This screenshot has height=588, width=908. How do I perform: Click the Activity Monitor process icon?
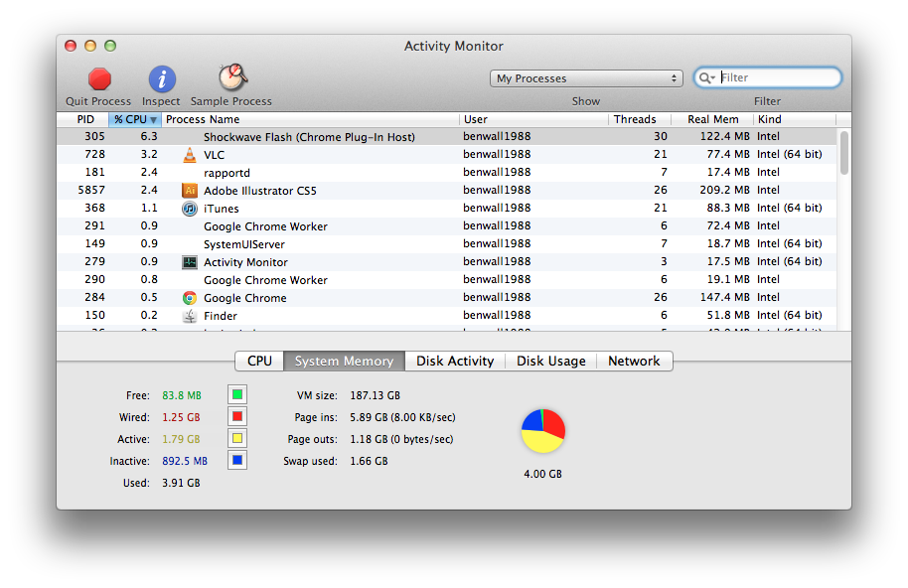point(190,261)
